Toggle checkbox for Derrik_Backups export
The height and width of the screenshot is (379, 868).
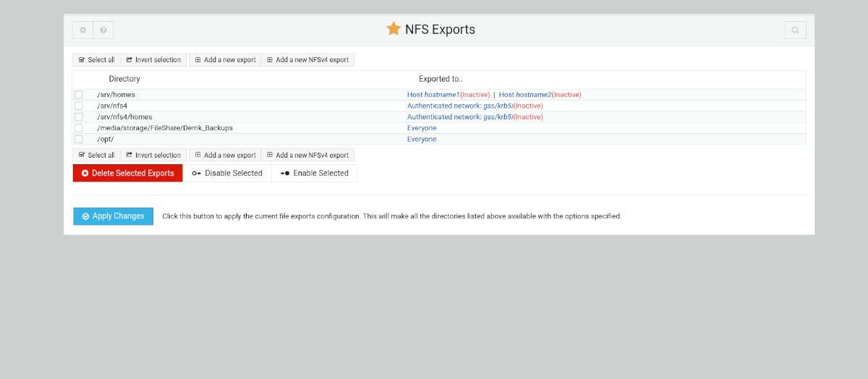tap(79, 128)
